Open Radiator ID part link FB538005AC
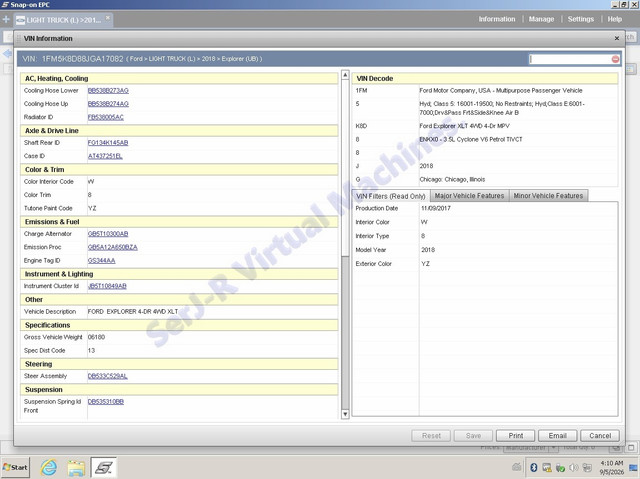Screen dimensions: 640x479 106,117
